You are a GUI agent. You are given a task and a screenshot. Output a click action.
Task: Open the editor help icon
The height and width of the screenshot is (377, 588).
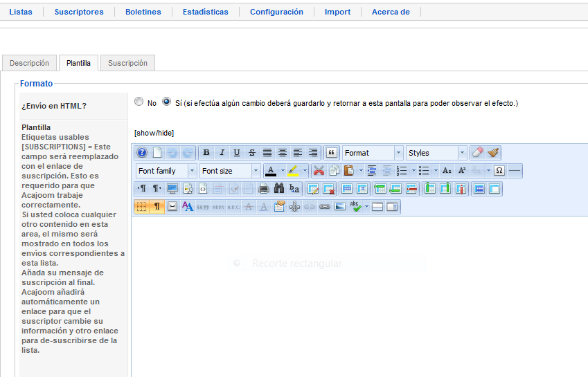point(142,153)
